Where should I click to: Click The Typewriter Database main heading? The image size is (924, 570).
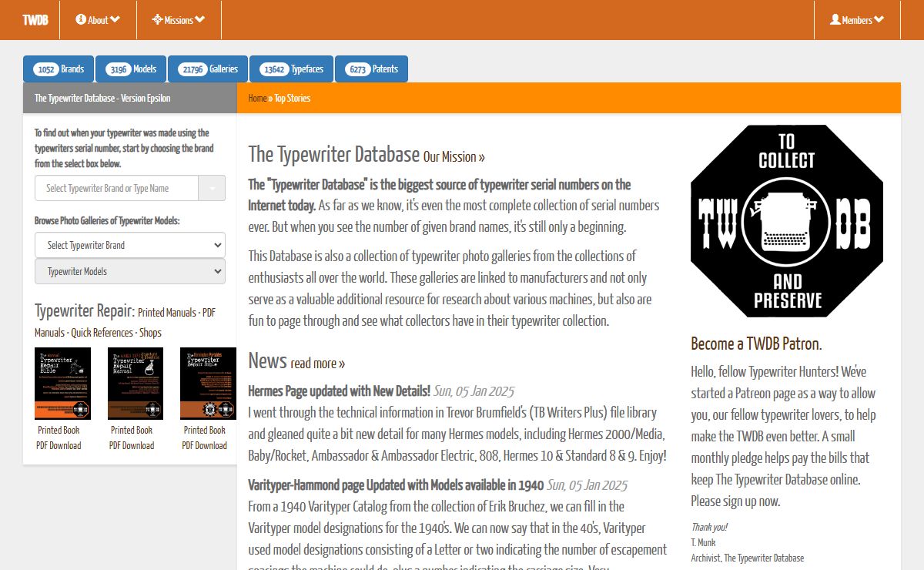[334, 154]
